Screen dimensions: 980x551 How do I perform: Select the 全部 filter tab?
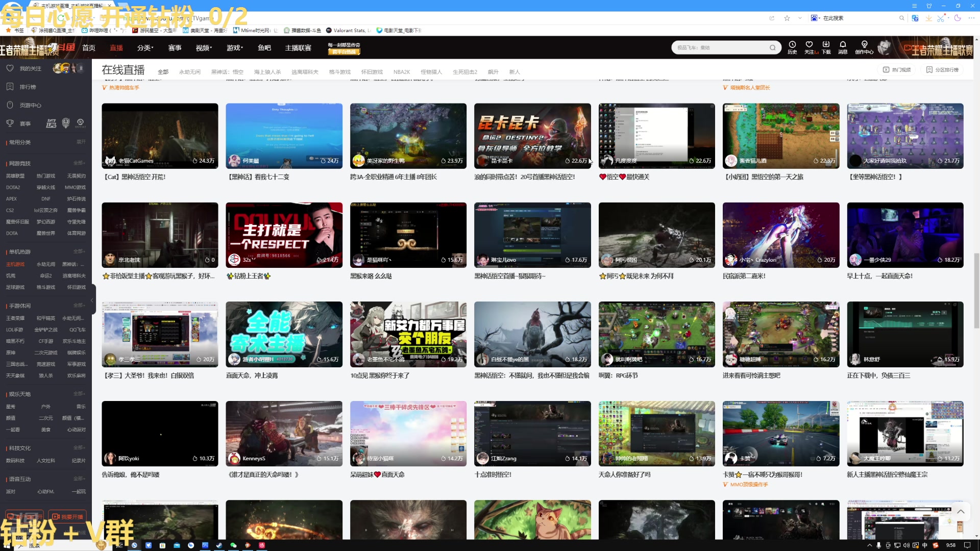pyautogui.click(x=163, y=72)
